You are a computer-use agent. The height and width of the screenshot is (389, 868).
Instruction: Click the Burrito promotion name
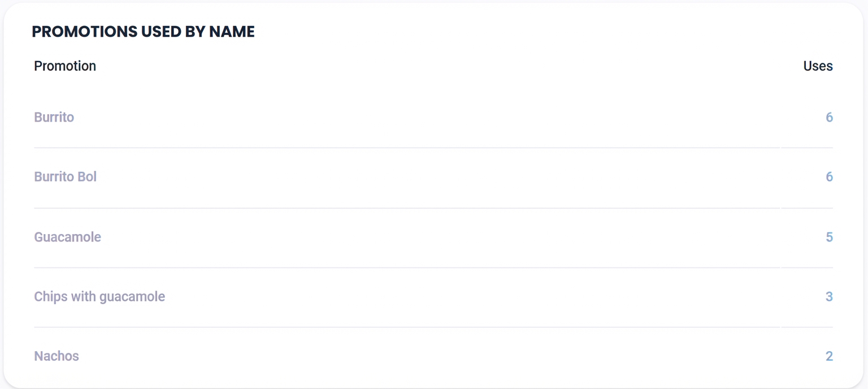point(54,117)
